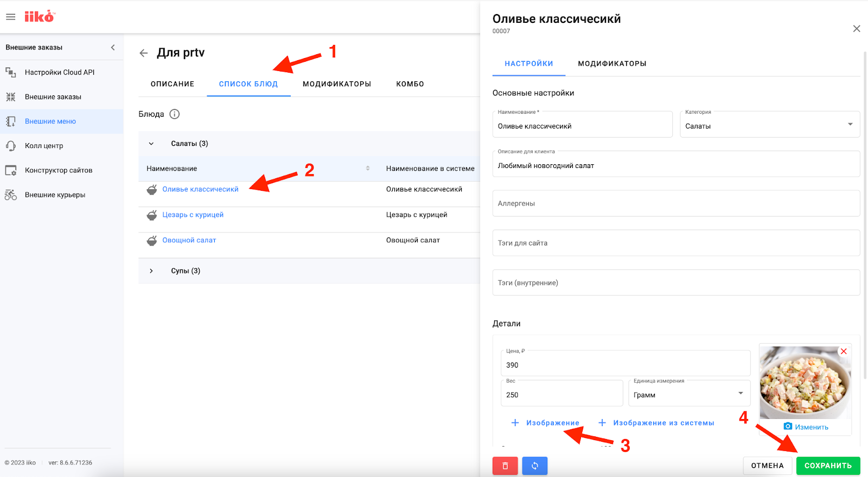Image resolution: width=868 pixels, height=477 pixels.
Task: Select the НАСТРОЙКИ tab in side panel
Action: (529, 63)
